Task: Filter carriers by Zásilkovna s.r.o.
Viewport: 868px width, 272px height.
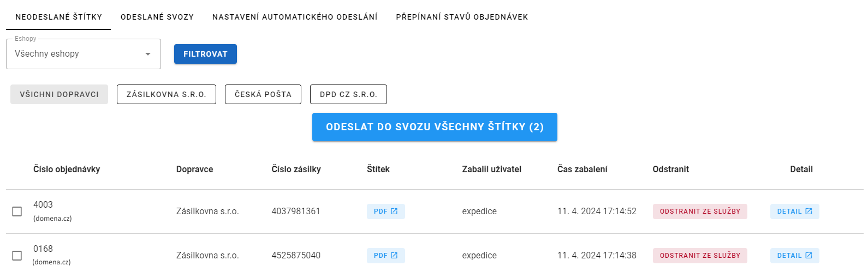Action: (x=167, y=94)
